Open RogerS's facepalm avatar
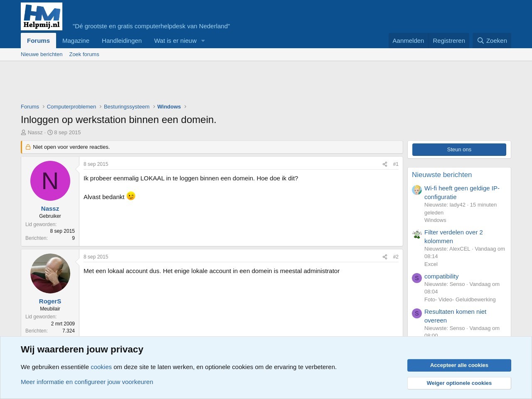 tap(50, 273)
